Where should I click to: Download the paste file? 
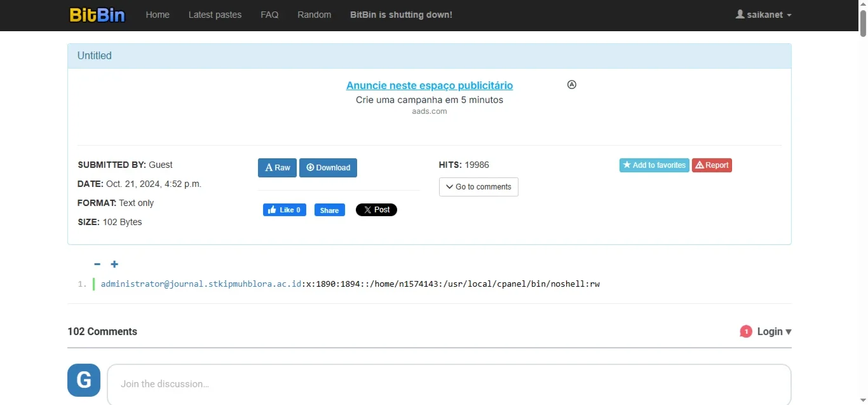(x=328, y=168)
